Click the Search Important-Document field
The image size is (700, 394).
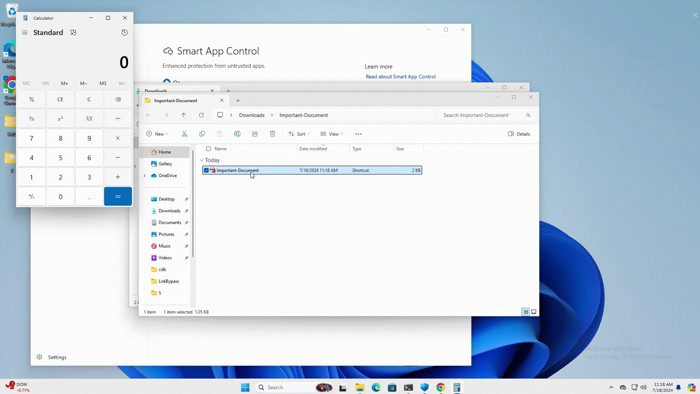[x=486, y=115]
